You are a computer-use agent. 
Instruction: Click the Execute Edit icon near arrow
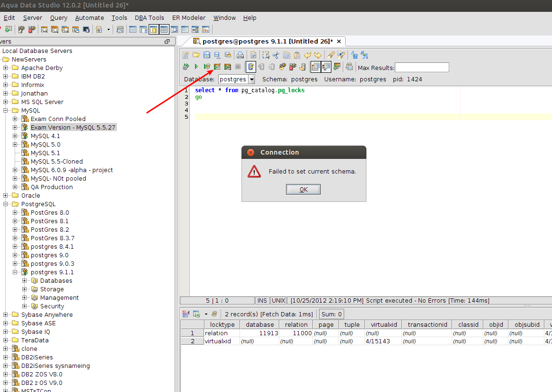217,67
